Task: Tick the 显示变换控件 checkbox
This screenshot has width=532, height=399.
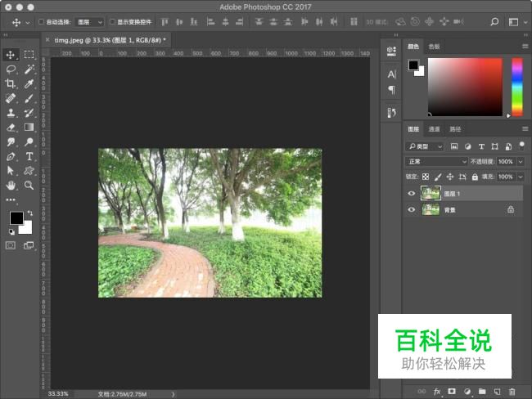Action: (113, 22)
